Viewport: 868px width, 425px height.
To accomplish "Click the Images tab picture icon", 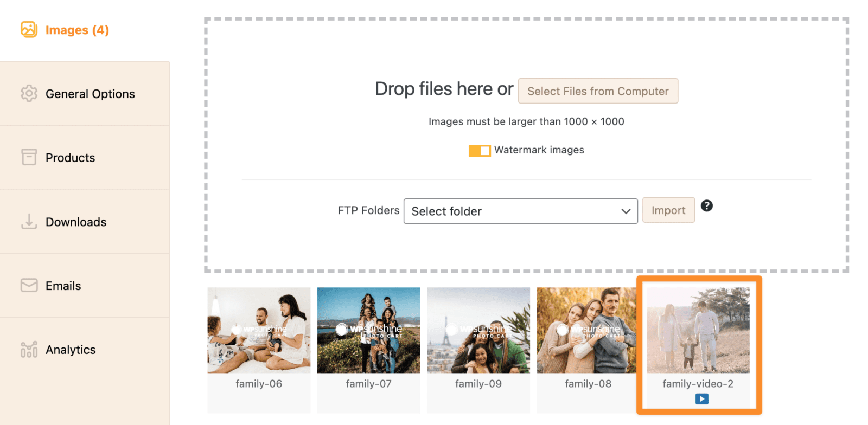I will (x=29, y=29).
